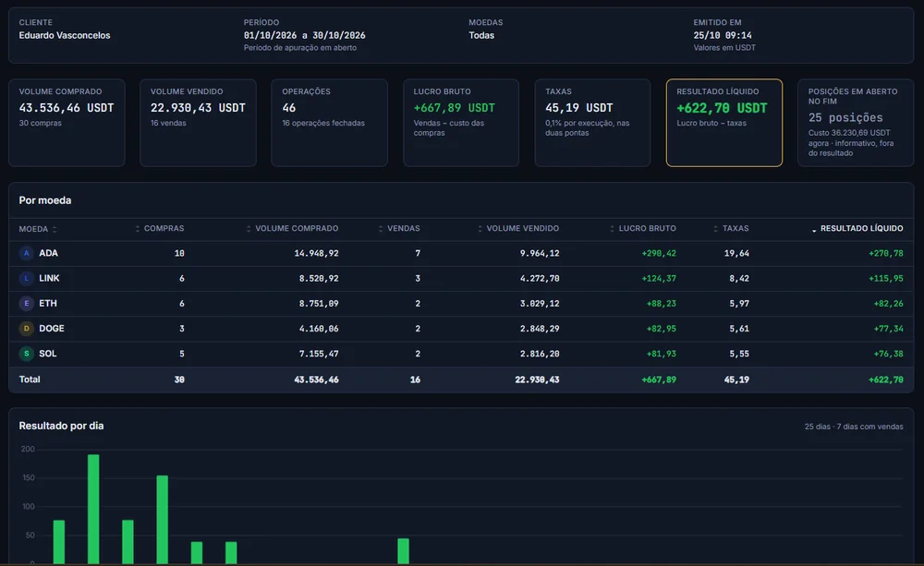Click the tallest bar in the daily chart

coord(93,509)
